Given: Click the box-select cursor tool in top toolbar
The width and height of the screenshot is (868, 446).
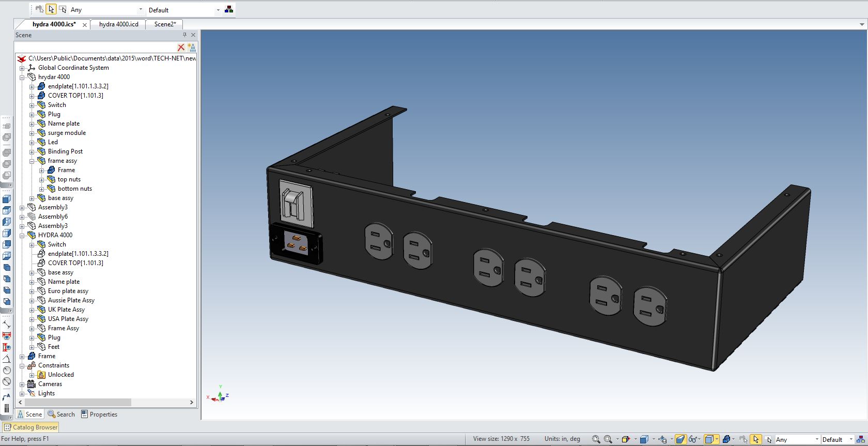Looking at the screenshot, I should coord(63,9).
